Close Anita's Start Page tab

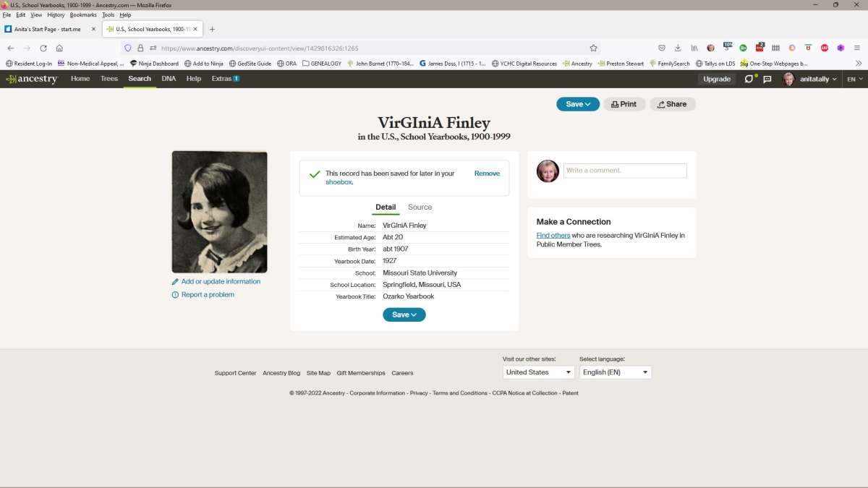(93, 29)
